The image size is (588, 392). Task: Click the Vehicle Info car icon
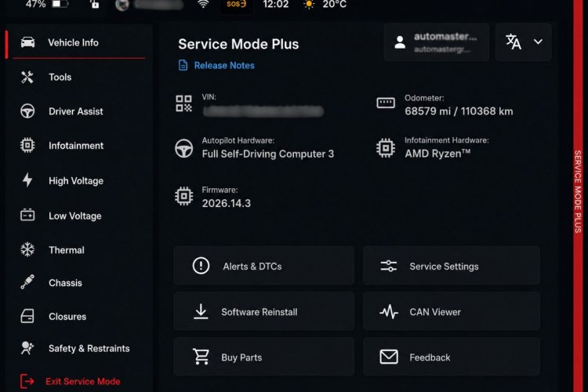click(x=27, y=42)
